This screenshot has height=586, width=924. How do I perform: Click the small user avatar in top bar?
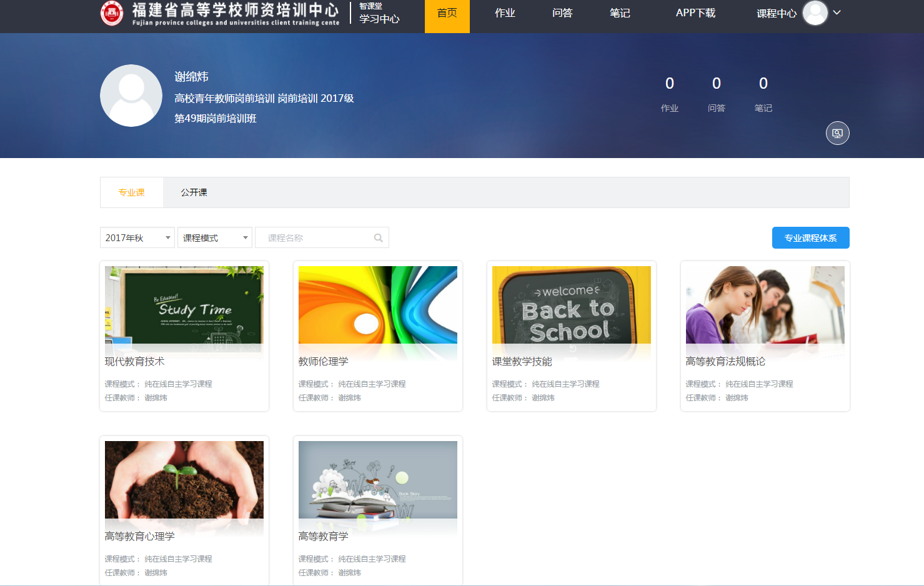coord(815,13)
